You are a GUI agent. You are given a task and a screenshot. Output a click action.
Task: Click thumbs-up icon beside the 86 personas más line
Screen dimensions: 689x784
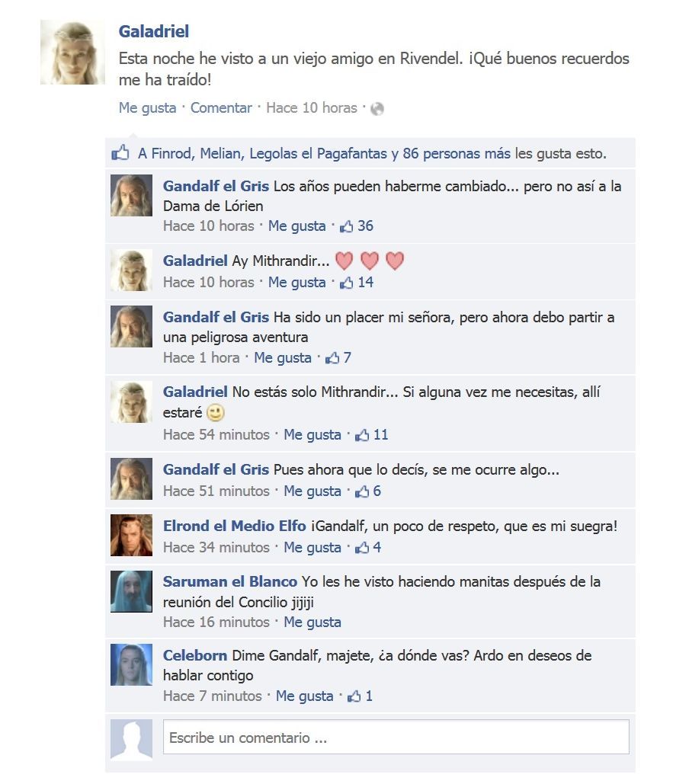click(120, 152)
